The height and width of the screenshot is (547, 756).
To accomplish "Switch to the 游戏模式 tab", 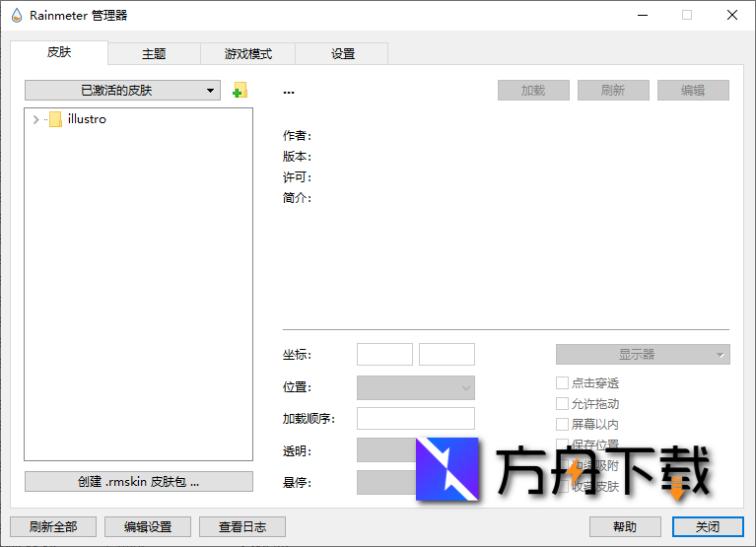I will [x=247, y=53].
